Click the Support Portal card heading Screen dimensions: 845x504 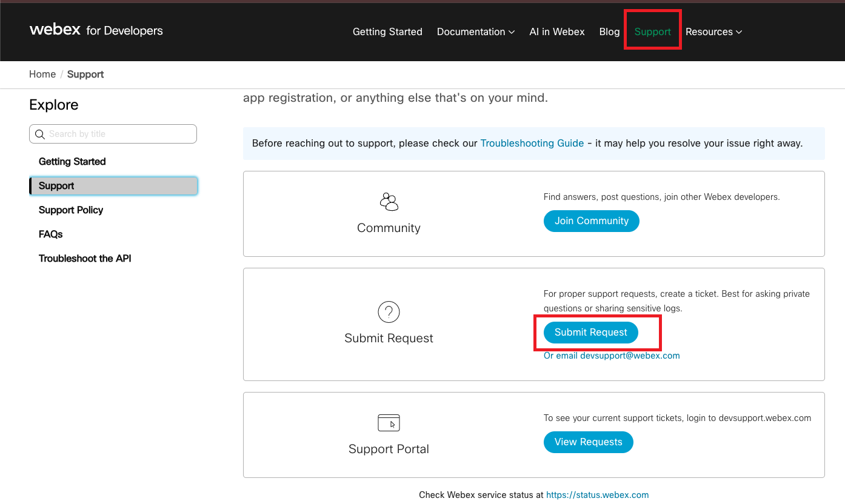[x=389, y=449]
